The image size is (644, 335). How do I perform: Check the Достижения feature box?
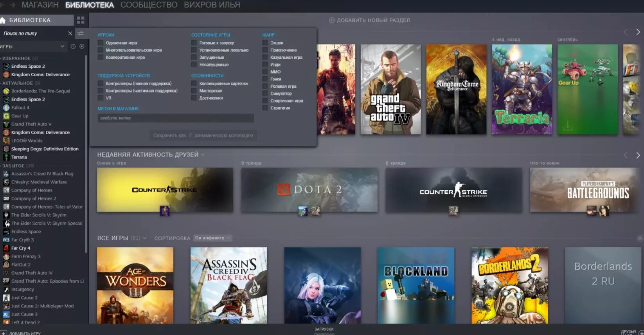[x=194, y=98]
